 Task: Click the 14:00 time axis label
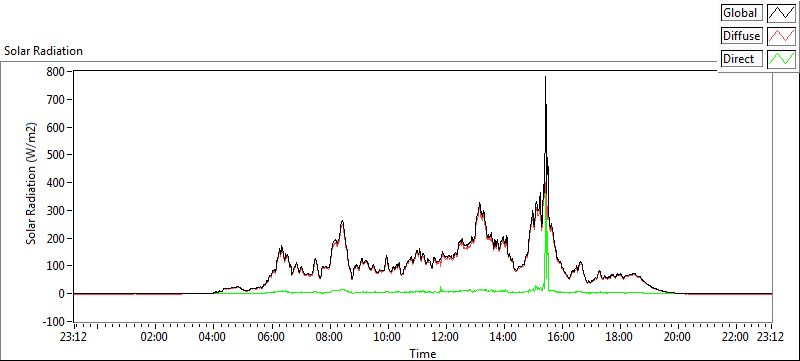click(503, 337)
